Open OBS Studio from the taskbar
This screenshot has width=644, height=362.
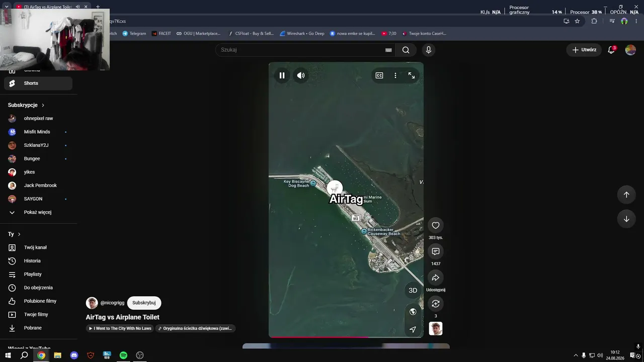[140, 355]
